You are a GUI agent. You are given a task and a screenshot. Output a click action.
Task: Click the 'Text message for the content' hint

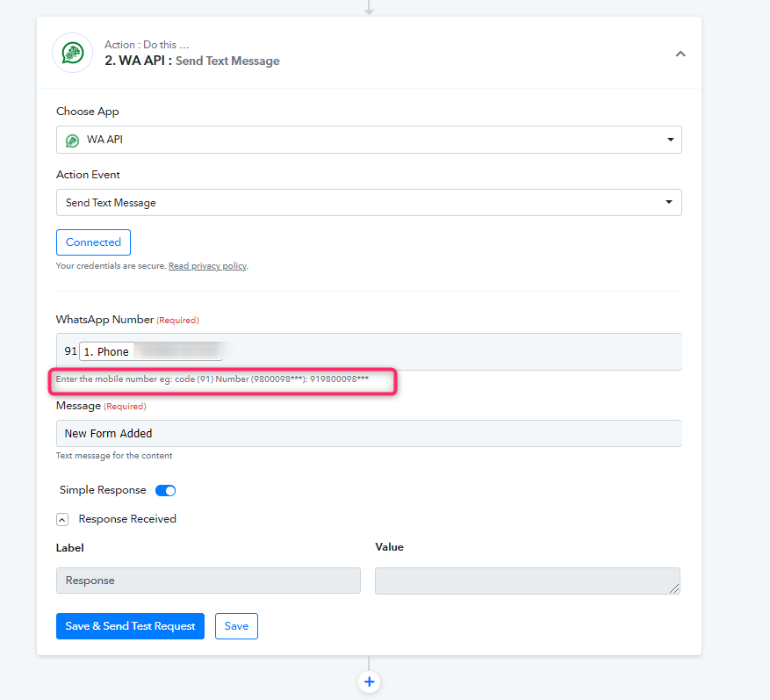click(x=114, y=455)
